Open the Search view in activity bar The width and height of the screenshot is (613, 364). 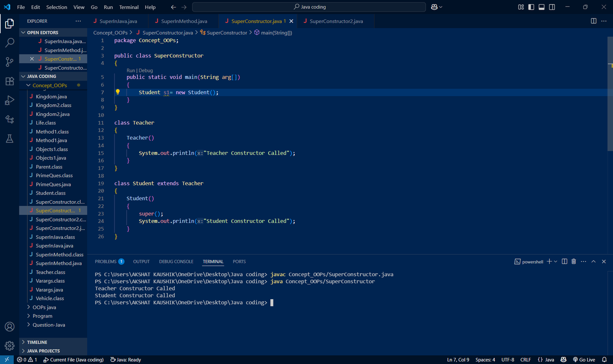click(x=9, y=42)
